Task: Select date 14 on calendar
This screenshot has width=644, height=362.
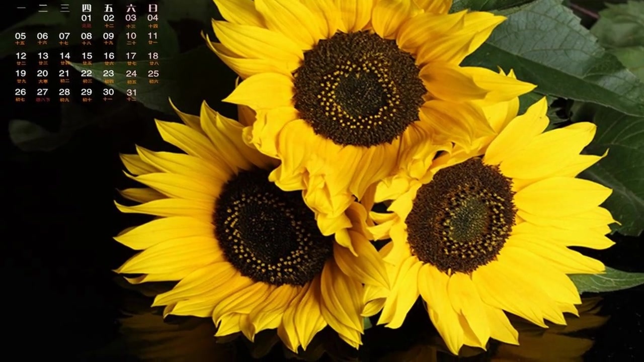Action: (x=64, y=56)
